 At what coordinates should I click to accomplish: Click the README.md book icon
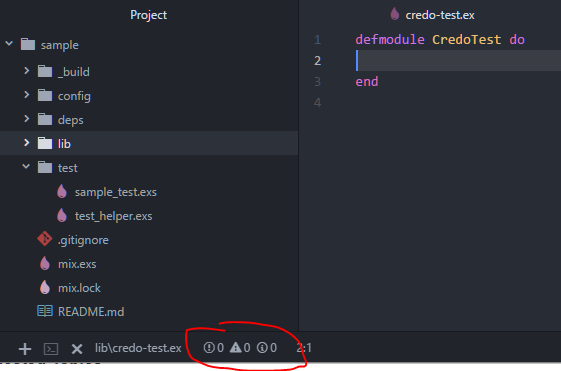45,311
